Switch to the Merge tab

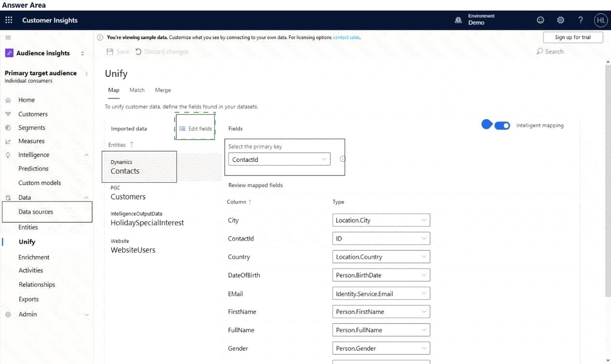163,90
